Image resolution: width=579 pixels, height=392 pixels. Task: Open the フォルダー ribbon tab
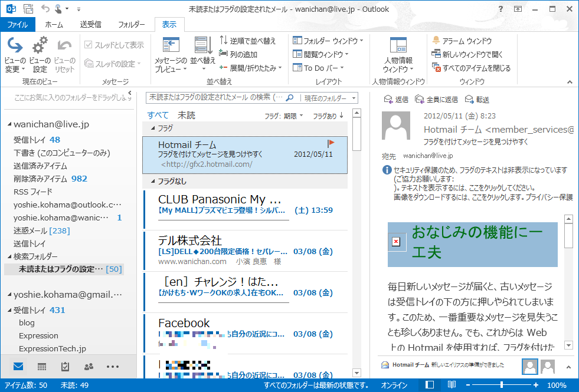click(132, 24)
